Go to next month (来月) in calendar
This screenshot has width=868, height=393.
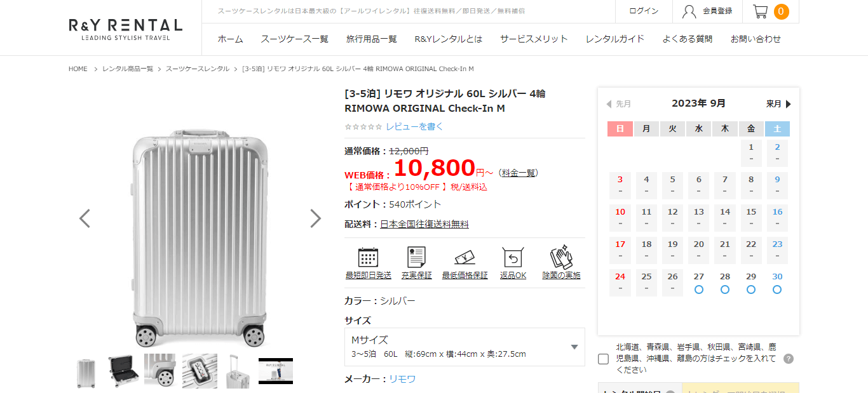778,103
